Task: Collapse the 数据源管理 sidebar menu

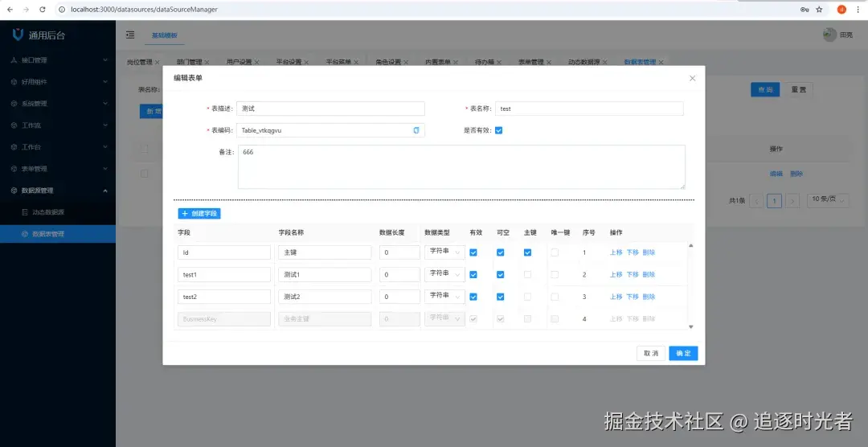Action: pyautogui.click(x=58, y=191)
